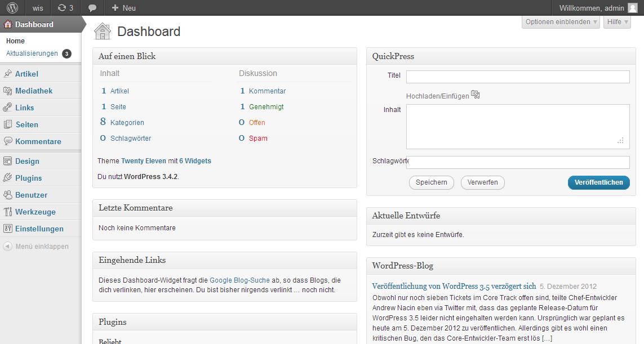Focus the QuickPress Titel field
The height and width of the screenshot is (344, 644).
tap(518, 77)
